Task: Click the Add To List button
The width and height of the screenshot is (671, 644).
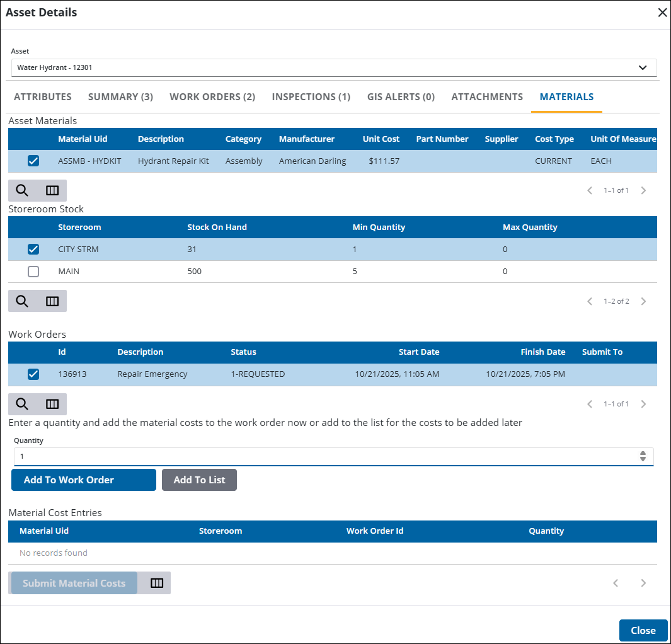Action: point(199,480)
